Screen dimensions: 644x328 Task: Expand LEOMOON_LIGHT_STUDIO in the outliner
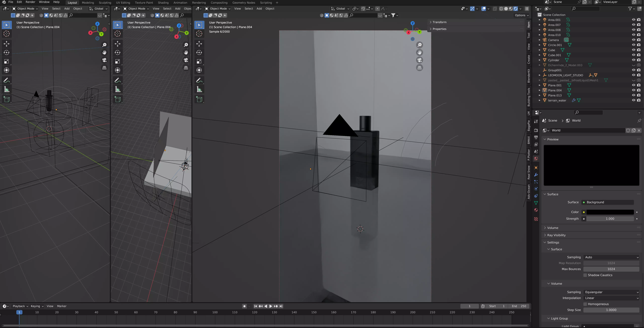coord(539,75)
